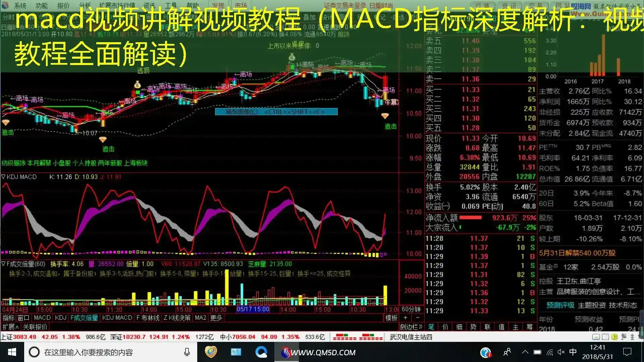This screenshot has height=362, width=644.
Task: Open the 技术形态 tab
Action: click(623, 305)
